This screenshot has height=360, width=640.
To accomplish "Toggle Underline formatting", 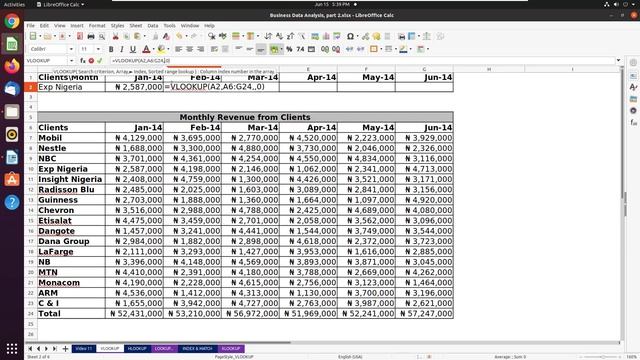I will coord(133,49).
